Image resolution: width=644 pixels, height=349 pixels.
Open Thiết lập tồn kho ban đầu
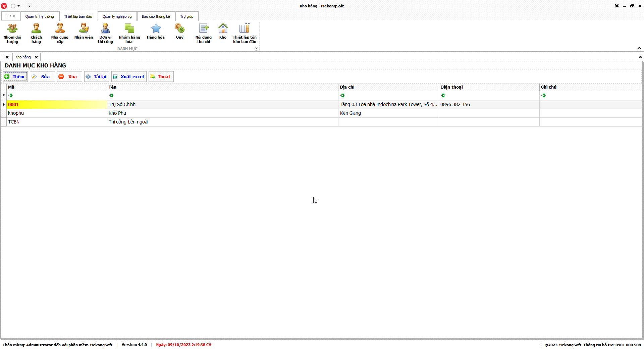[245, 34]
